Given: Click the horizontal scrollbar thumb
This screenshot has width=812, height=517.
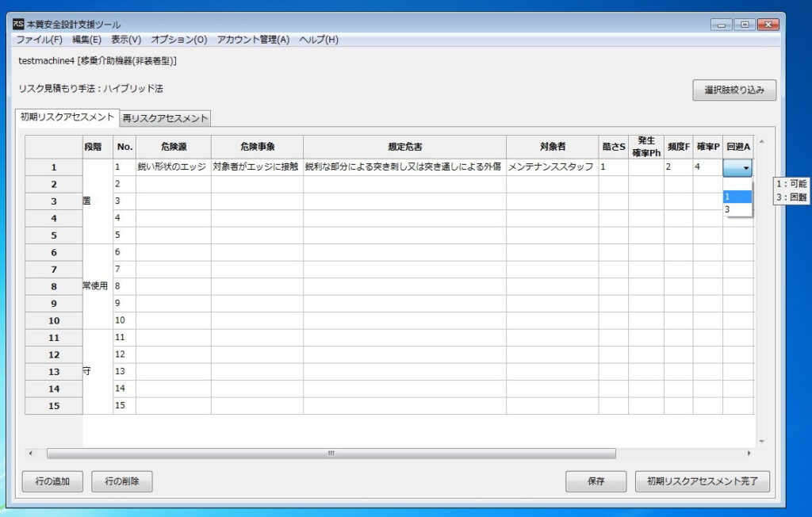Looking at the screenshot, I should tap(331, 454).
